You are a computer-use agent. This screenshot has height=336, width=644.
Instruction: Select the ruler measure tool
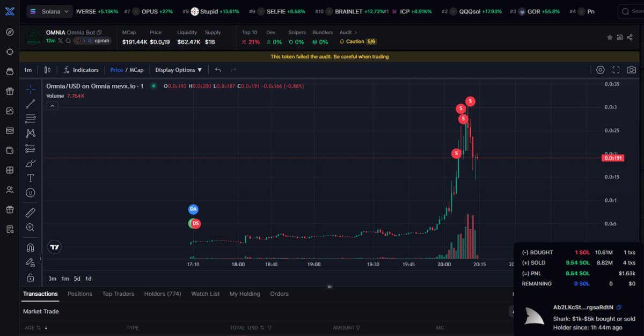(31, 213)
